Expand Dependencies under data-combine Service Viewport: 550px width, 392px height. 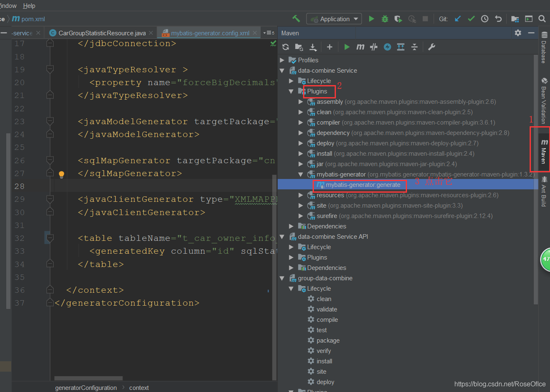(x=291, y=226)
